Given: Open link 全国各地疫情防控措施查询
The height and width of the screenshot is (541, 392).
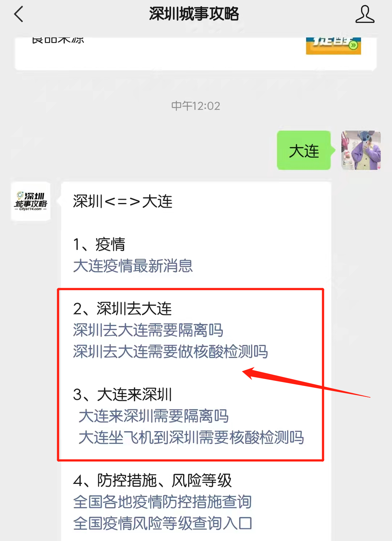Looking at the screenshot, I should click(162, 502).
